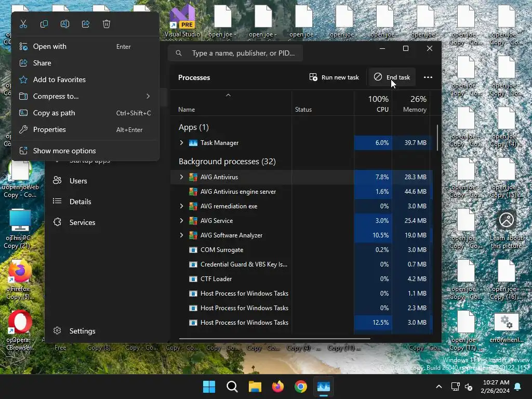The height and width of the screenshot is (399, 532).
Task: Open File Explorer from taskbar
Action: 255,387
